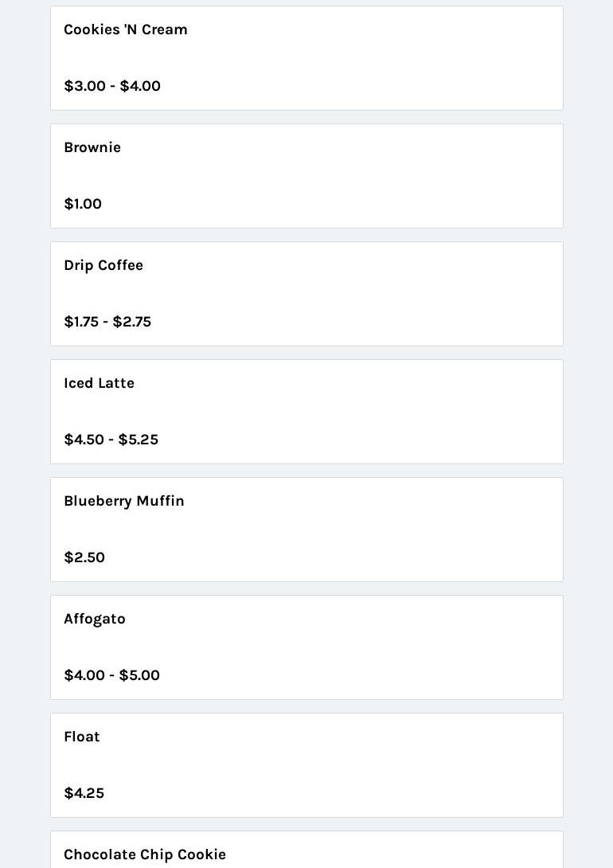Click the $4.00 - $5.00 price range
This screenshot has width=613, height=868.
pyautogui.click(x=112, y=675)
